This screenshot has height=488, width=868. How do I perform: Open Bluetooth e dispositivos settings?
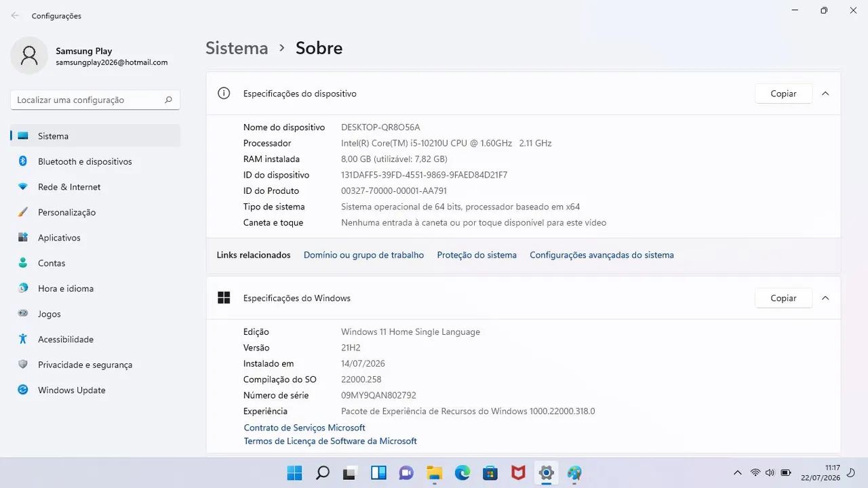point(95,161)
